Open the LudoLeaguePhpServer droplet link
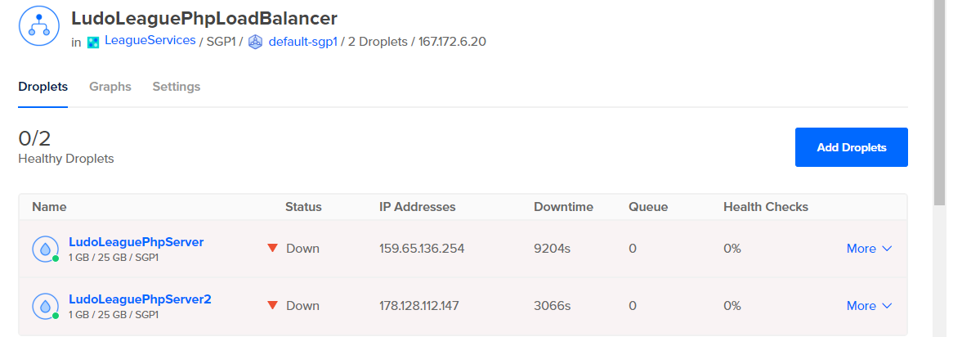Screen dimensions: 980x337 coord(136,242)
